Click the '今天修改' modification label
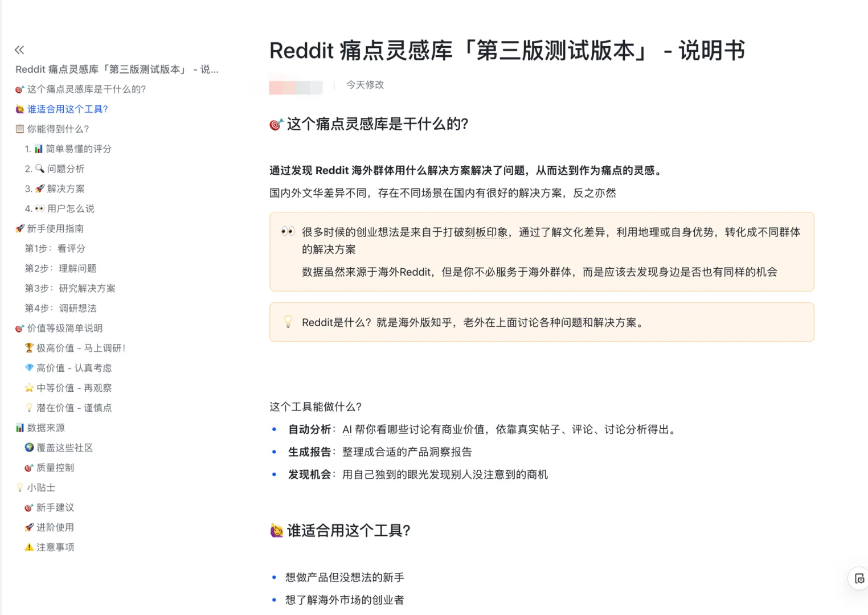The height and width of the screenshot is (615, 868). [x=365, y=85]
